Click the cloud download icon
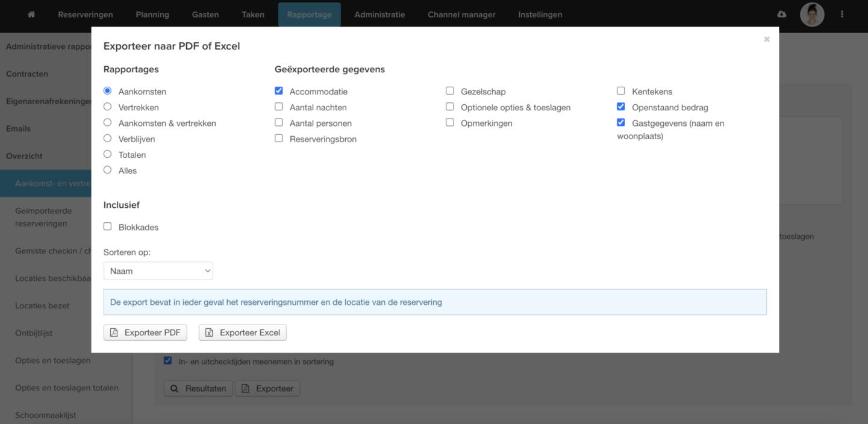 tap(782, 14)
